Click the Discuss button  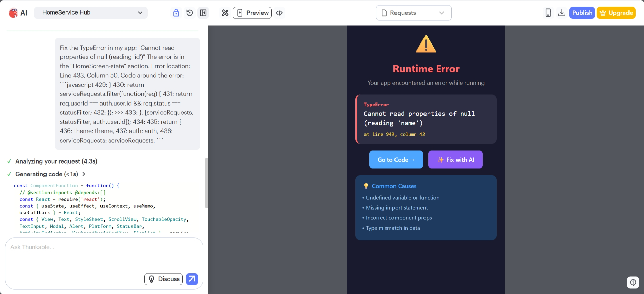tap(164, 279)
